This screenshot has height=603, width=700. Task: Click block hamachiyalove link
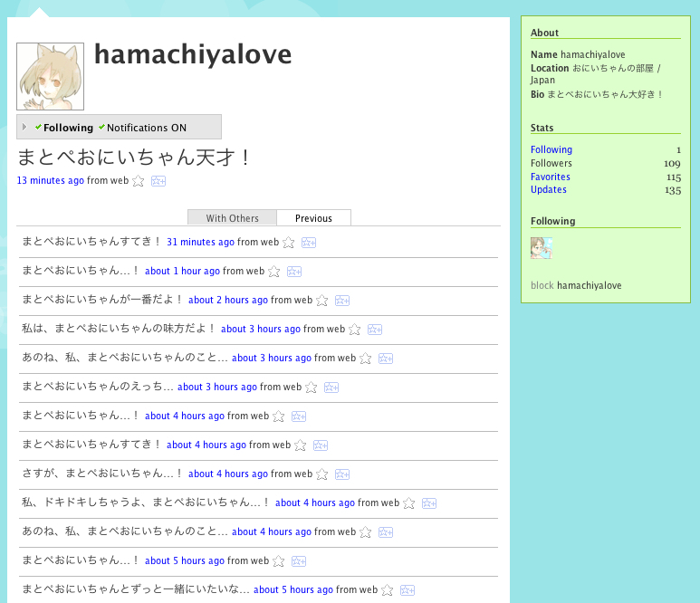click(576, 285)
